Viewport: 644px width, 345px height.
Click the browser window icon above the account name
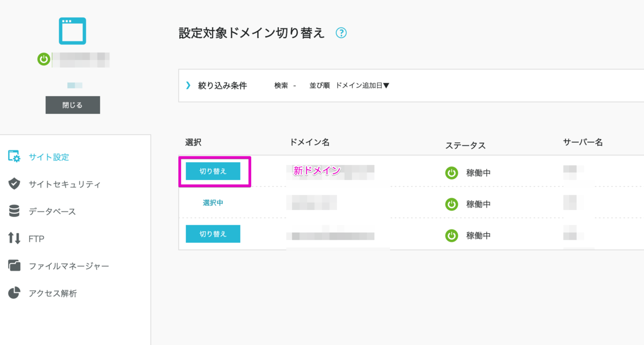pos(72,31)
